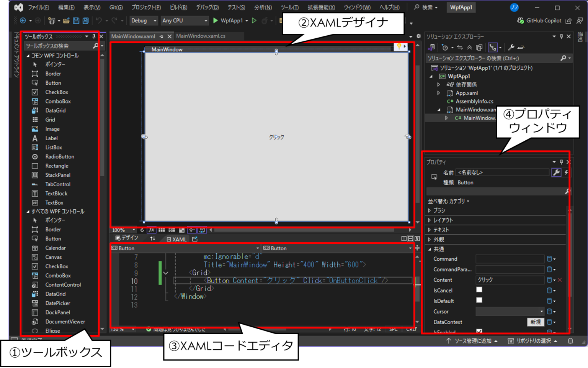Expand the ブラシ category in Properties
This screenshot has width=588, height=368.
tap(430, 210)
